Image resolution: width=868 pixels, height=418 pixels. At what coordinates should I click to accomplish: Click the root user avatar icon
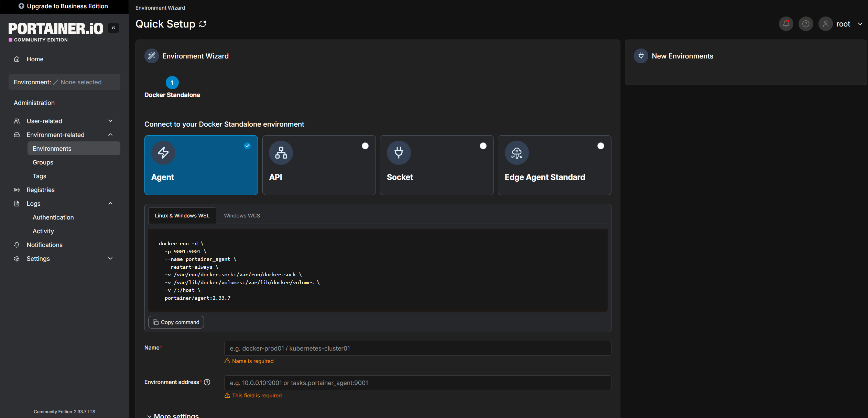click(x=825, y=24)
